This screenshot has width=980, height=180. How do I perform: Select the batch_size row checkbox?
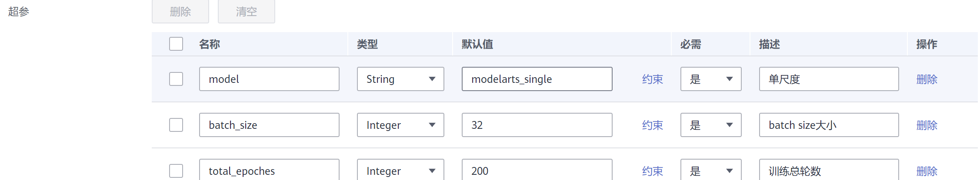[x=176, y=125]
